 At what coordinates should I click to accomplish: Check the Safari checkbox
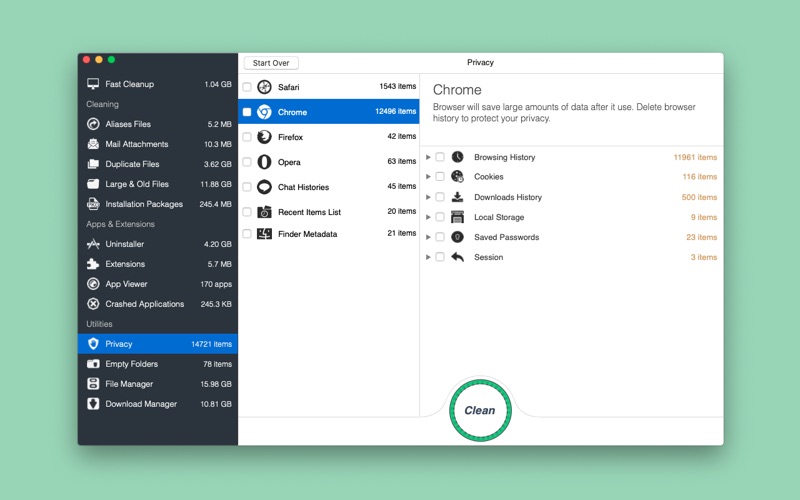pos(247,87)
